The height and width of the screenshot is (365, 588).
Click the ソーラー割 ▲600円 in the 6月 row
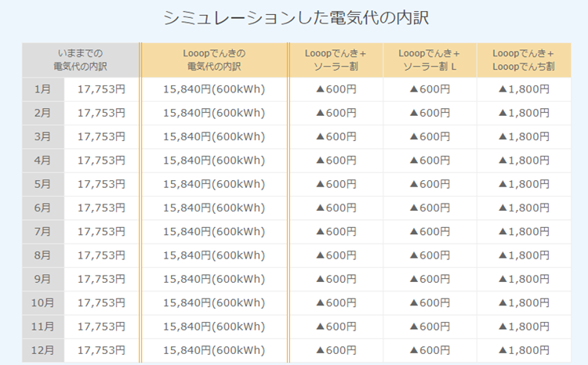336,208
